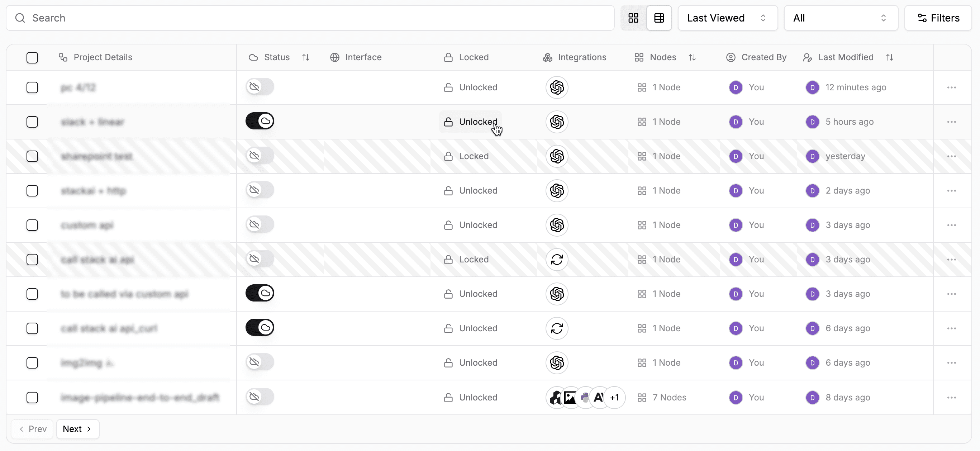Click OpenAI integration icon in first row

click(x=557, y=87)
